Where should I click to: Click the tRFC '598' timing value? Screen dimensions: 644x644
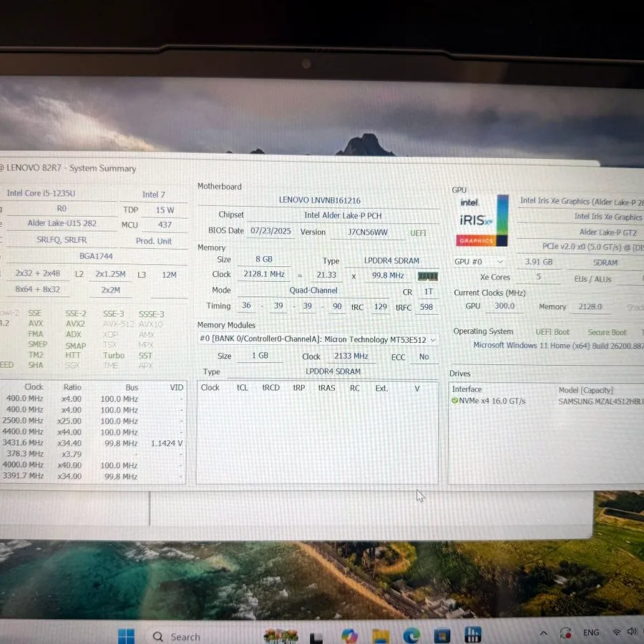[426, 307]
